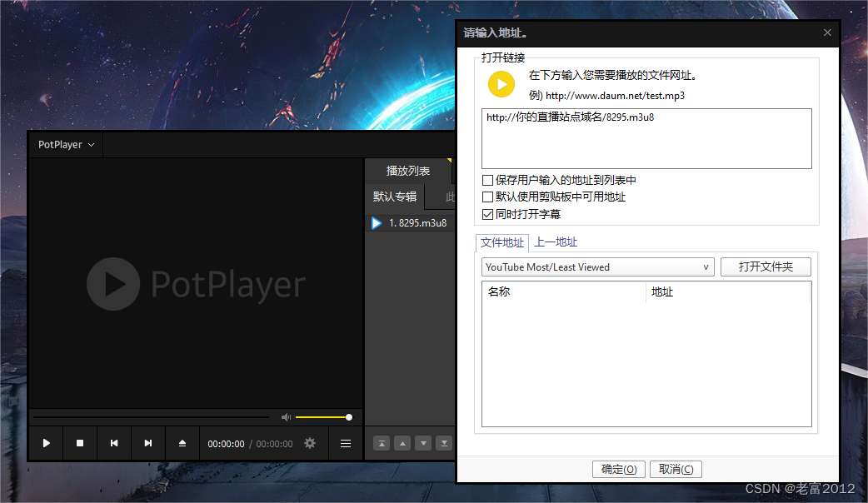Screen dimensions: 868x503
Task: Jump to previous track in PotPlayer
Action: tap(114, 443)
